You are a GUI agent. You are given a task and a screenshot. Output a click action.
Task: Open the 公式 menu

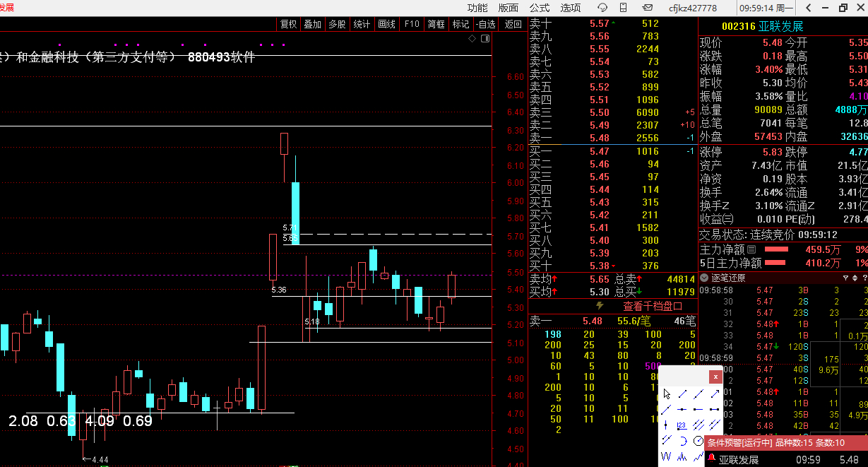540,8
